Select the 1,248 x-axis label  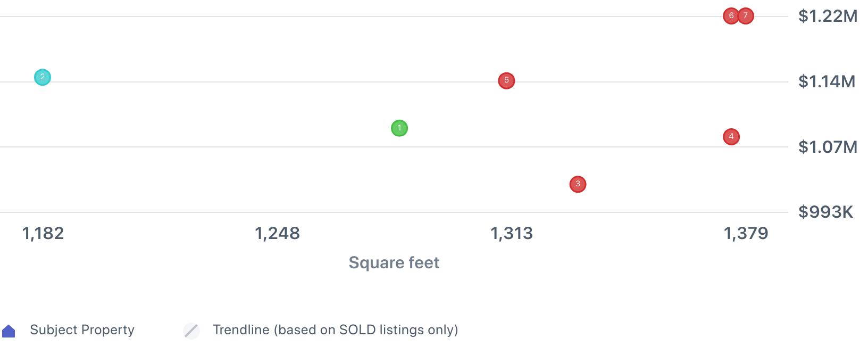(x=277, y=233)
